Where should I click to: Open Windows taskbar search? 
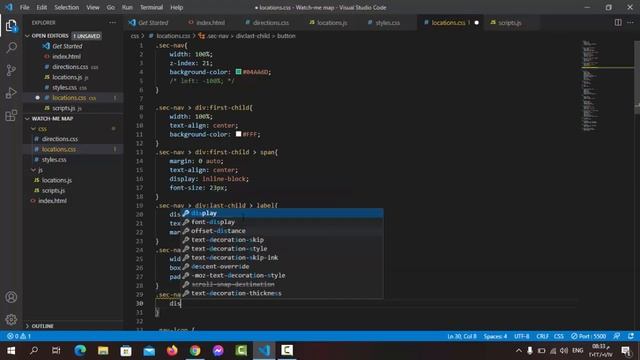click(x=34, y=351)
